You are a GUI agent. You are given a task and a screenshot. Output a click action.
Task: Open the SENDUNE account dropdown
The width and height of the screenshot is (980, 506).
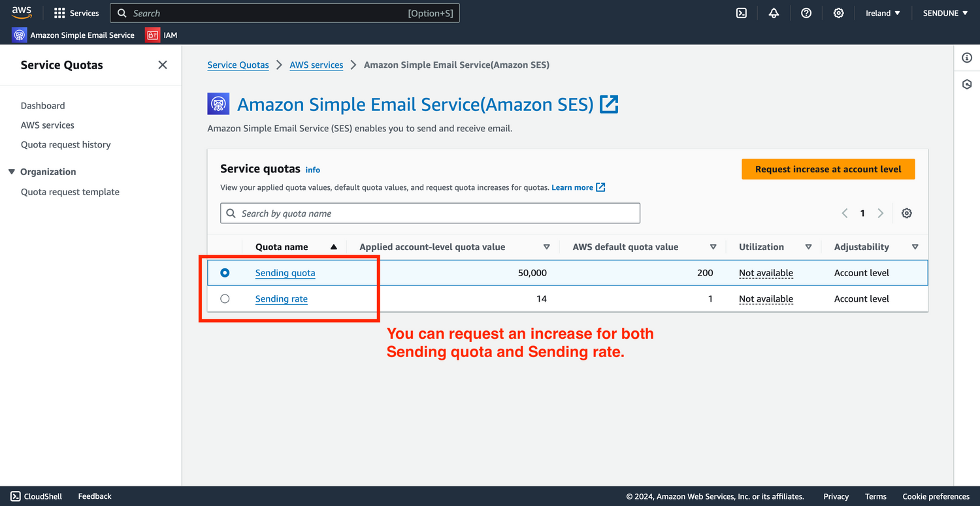point(945,13)
